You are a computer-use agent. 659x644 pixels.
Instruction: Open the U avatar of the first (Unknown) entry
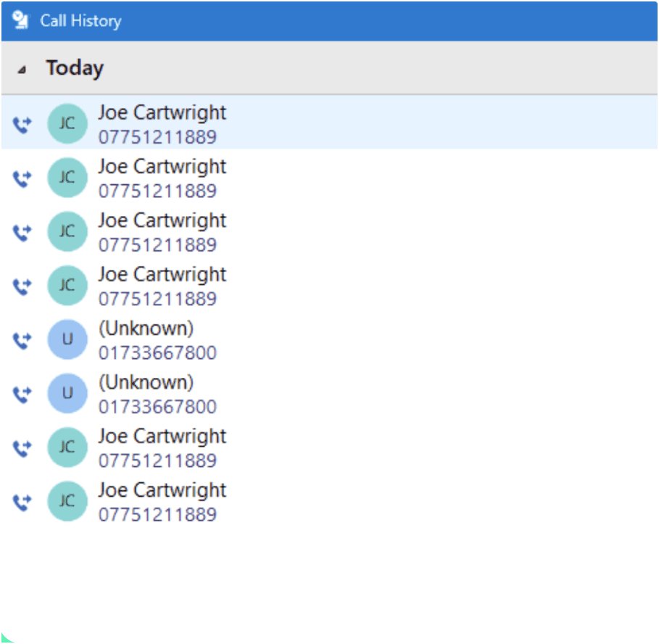tap(67, 339)
